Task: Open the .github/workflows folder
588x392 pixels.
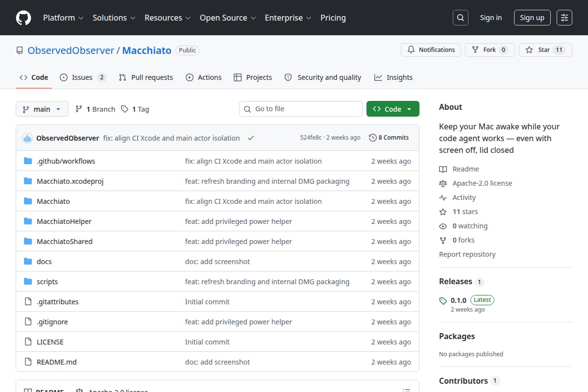Action: (x=66, y=161)
